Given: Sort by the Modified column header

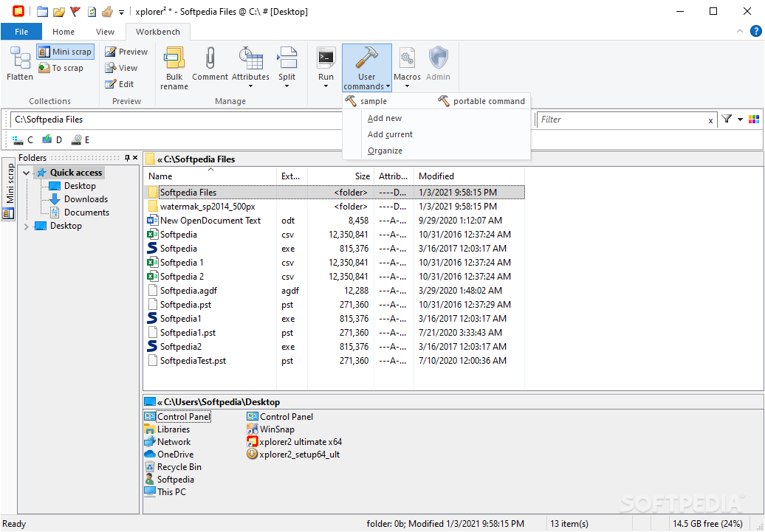Looking at the screenshot, I should [x=469, y=176].
